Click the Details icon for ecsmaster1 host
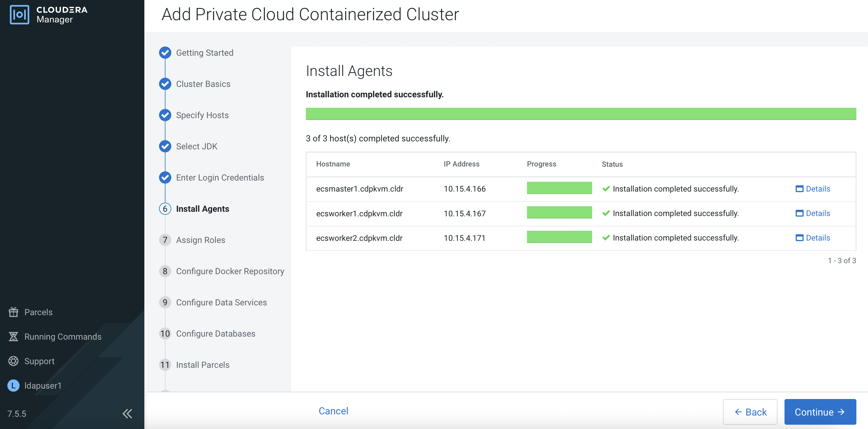The height and width of the screenshot is (429, 868). (x=799, y=189)
